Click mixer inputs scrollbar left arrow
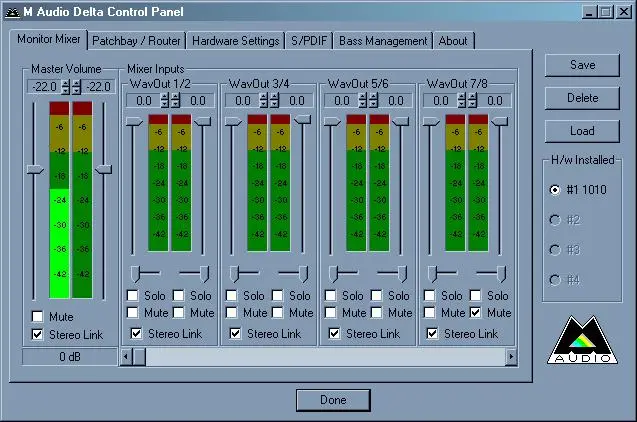Image resolution: width=637 pixels, height=422 pixels. coord(126,357)
